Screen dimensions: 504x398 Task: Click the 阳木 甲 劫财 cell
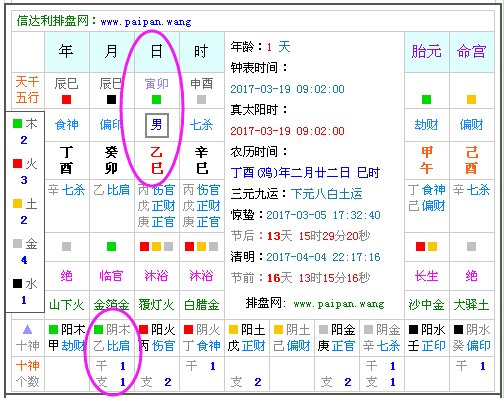point(67,338)
